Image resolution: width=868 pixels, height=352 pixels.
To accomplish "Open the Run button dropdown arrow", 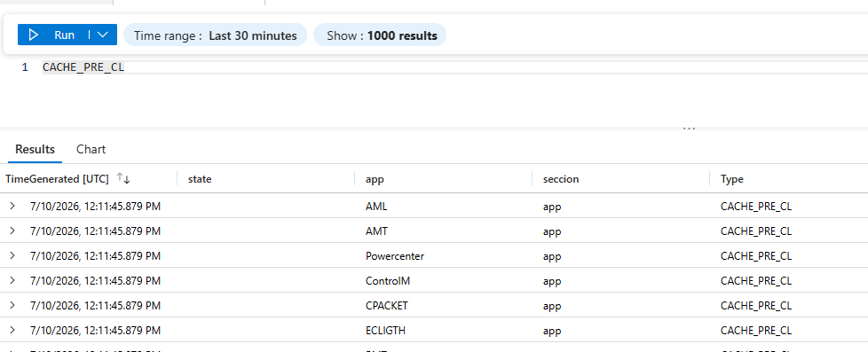I will coord(103,35).
